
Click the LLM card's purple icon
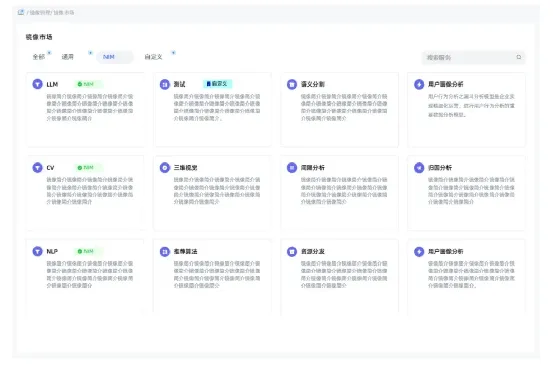(x=37, y=84)
